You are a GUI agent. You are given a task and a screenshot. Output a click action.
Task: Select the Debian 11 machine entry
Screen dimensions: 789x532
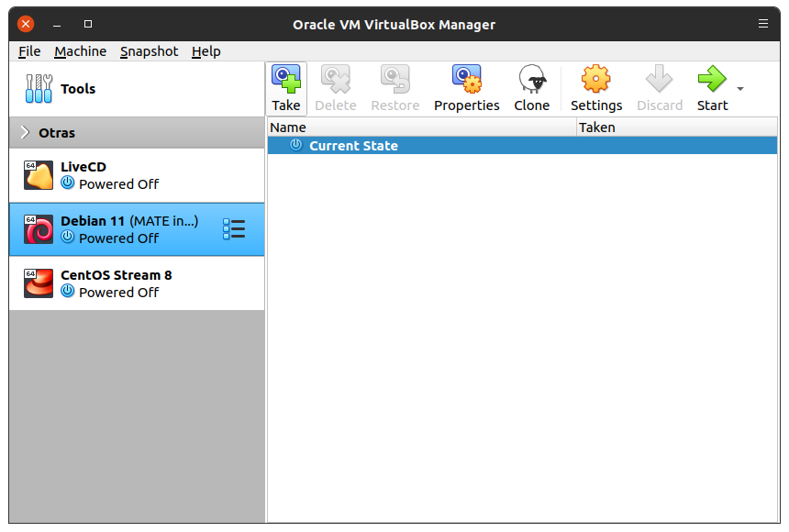[128, 229]
